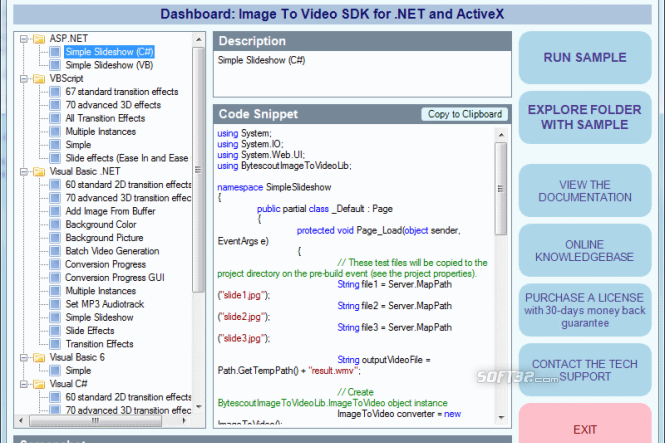Click the icon beside Background Color
Image resolution: width=665 pixels, height=443 pixels.
(x=55, y=224)
